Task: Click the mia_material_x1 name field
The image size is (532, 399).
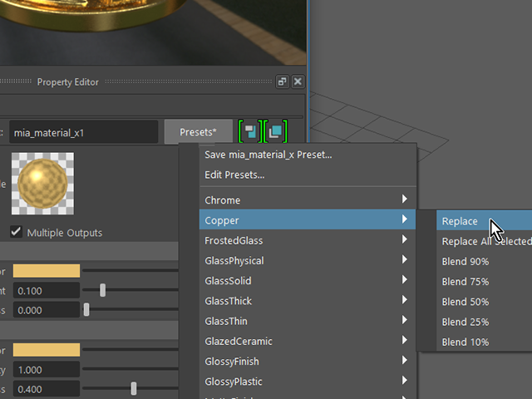Action: pyautogui.click(x=83, y=132)
